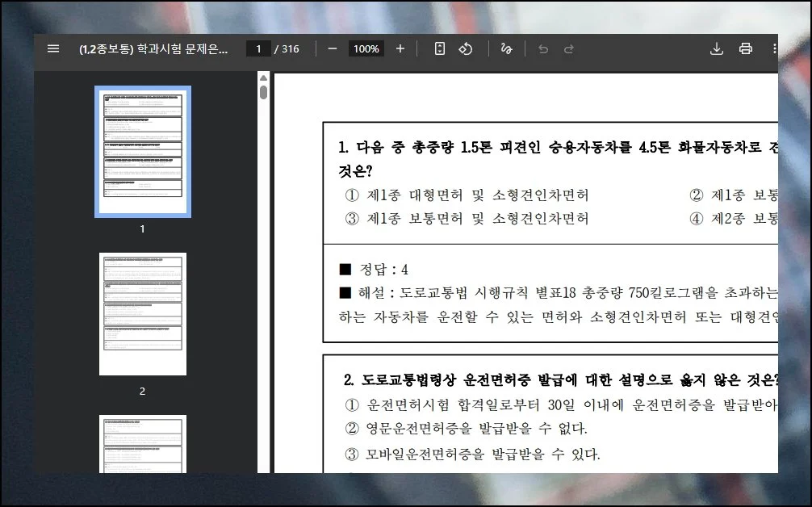Click the page number input field
812x507 pixels.
(258, 48)
